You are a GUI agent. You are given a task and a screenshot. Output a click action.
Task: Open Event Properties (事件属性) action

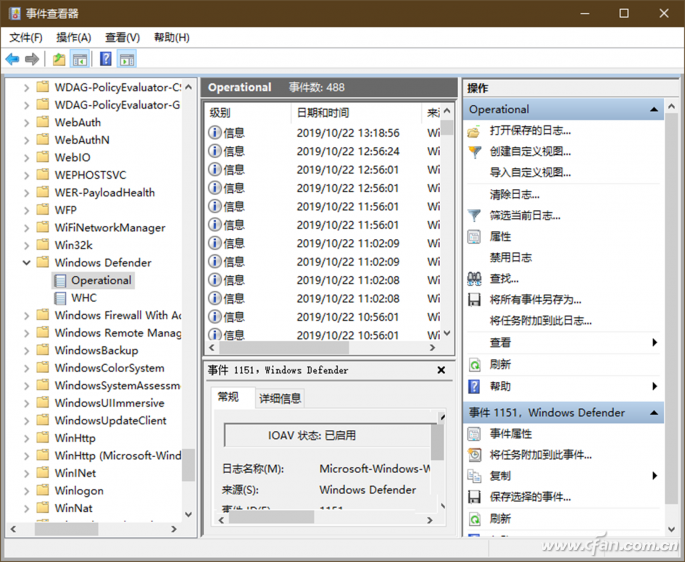tap(510, 434)
